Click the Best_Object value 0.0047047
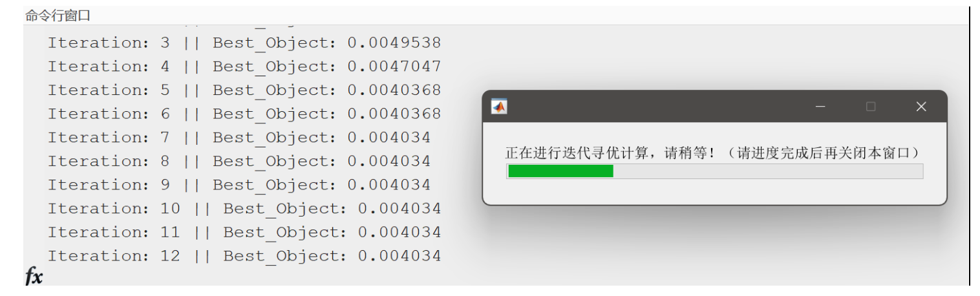 (394, 67)
